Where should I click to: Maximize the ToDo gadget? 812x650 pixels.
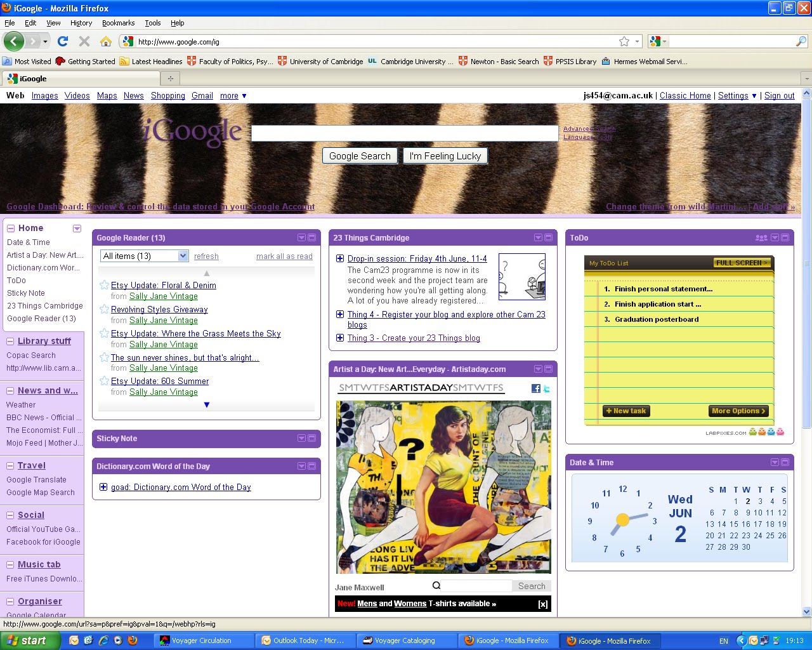coord(785,237)
